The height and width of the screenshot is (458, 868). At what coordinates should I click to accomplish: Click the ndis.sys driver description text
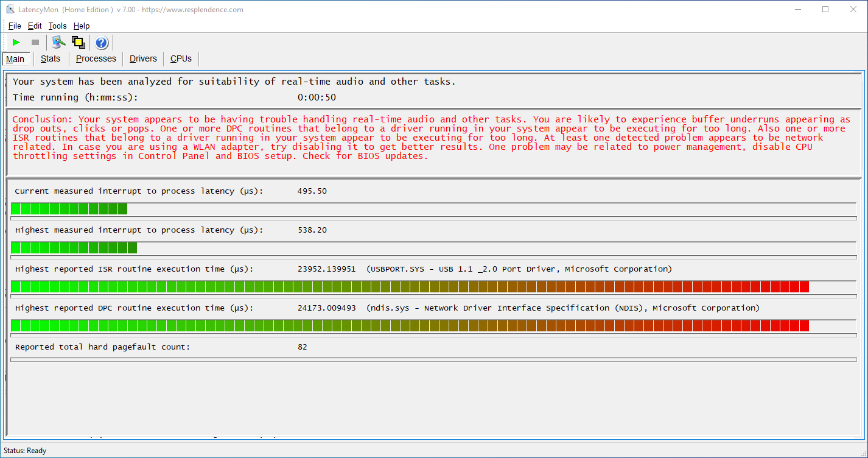[563, 308]
